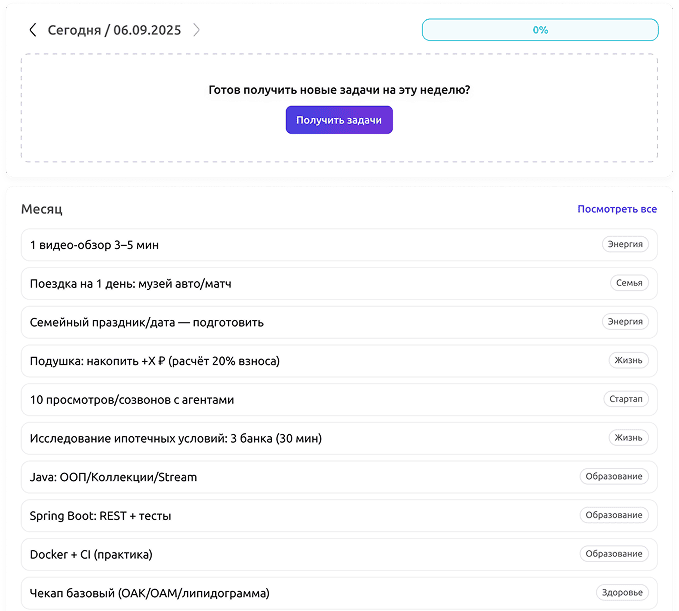Image resolution: width=679 pixels, height=611 pixels.
Task: Open Исследование ипотечных условий task
Action: point(175,438)
